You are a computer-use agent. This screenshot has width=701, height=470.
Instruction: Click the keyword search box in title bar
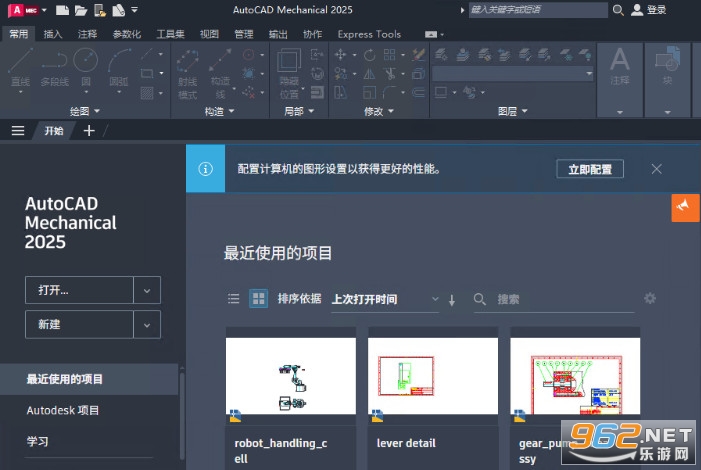(x=538, y=9)
